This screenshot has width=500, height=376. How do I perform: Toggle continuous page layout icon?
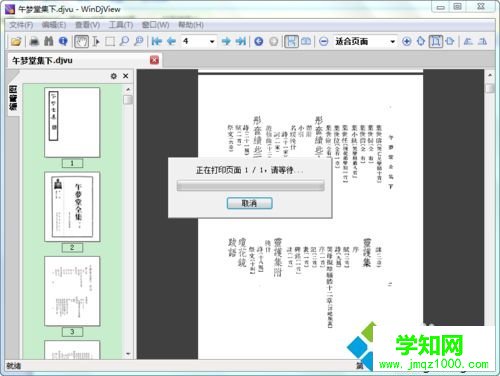(291, 41)
